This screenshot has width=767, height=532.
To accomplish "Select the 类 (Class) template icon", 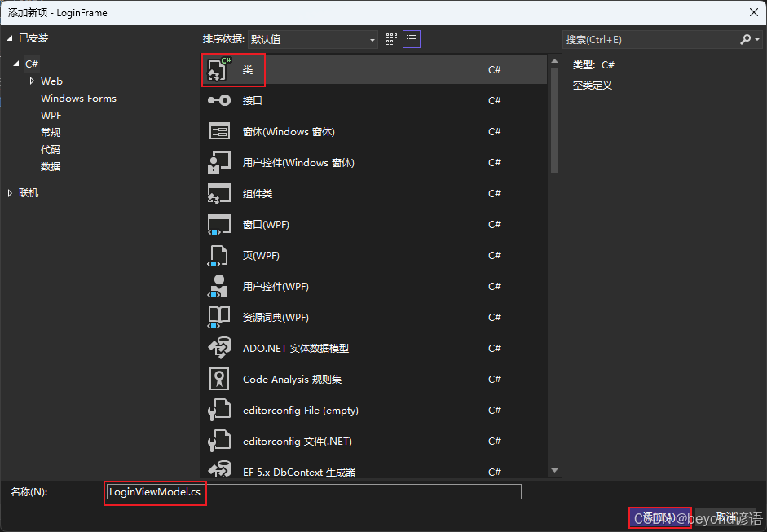I will click(218, 69).
